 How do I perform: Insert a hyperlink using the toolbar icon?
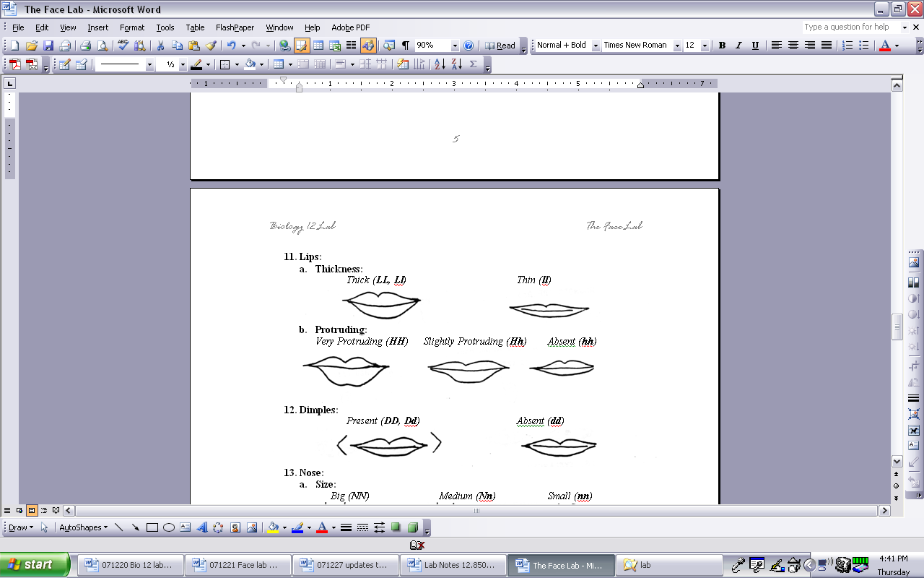click(285, 46)
